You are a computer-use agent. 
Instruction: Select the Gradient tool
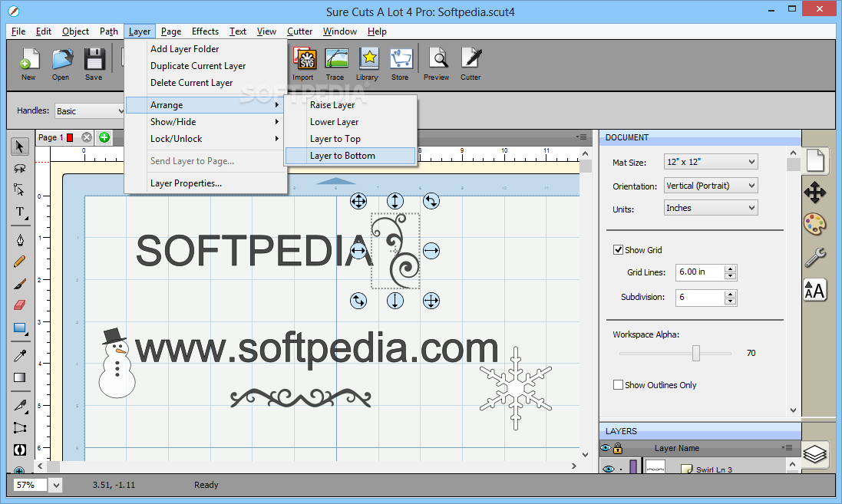click(x=20, y=377)
